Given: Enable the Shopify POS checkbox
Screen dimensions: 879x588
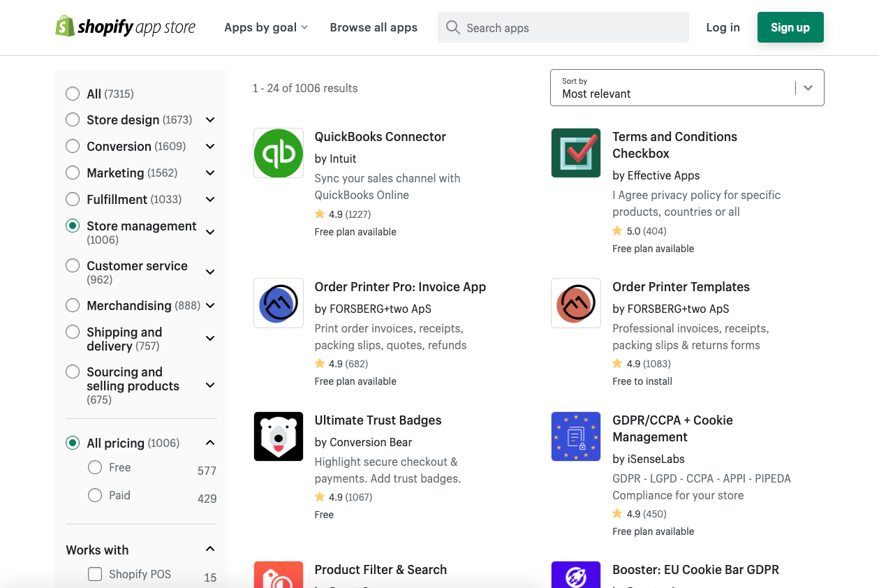Looking at the screenshot, I should pos(95,574).
